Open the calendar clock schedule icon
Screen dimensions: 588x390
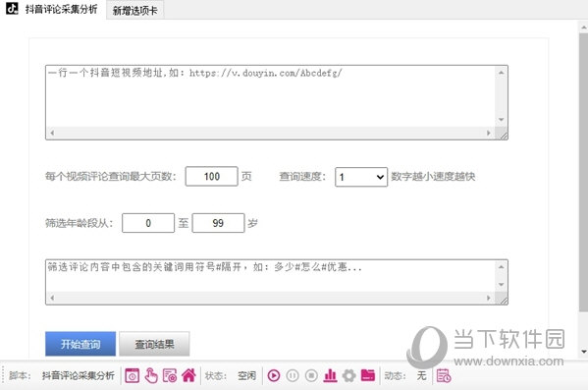[444, 375]
